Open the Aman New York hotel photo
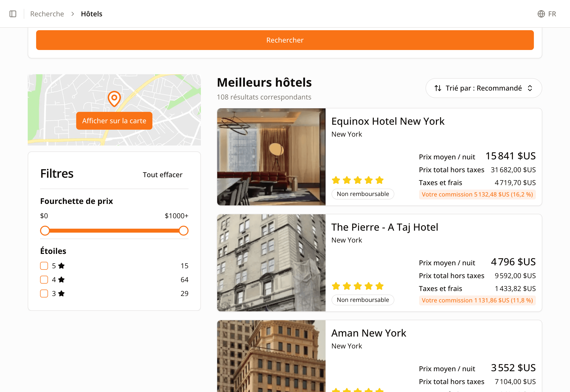The width and height of the screenshot is (570, 392). pos(271,356)
